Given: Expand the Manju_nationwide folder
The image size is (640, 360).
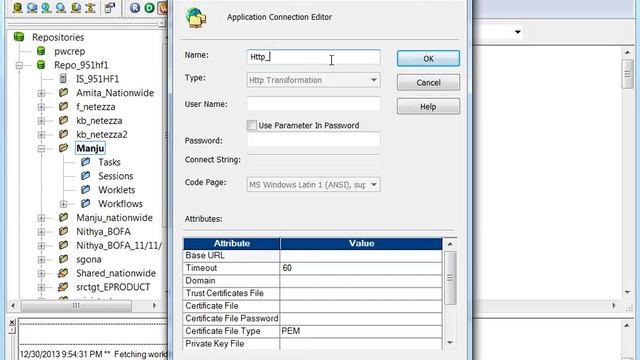Looking at the screenshot, I should click(x=41, y=218).
